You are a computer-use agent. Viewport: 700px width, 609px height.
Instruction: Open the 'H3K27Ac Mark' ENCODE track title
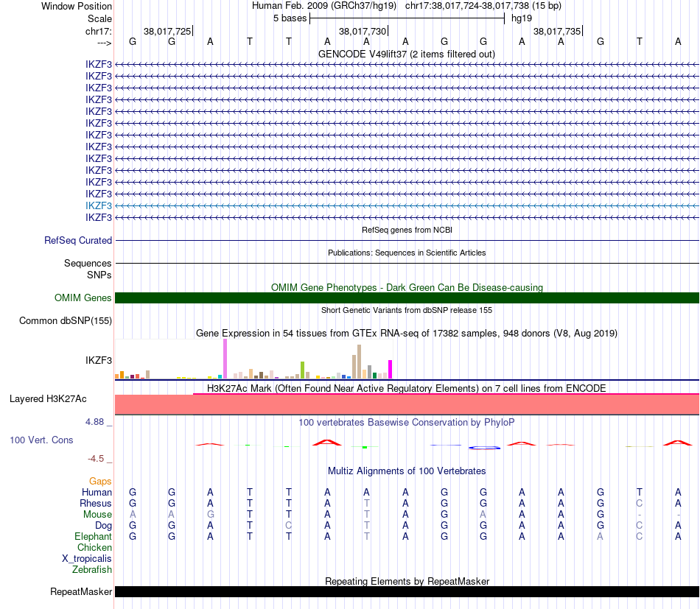407,388
